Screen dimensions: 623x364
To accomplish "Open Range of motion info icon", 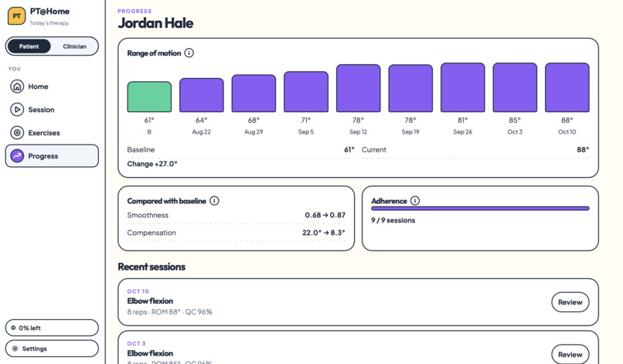I will coord(189,53).
